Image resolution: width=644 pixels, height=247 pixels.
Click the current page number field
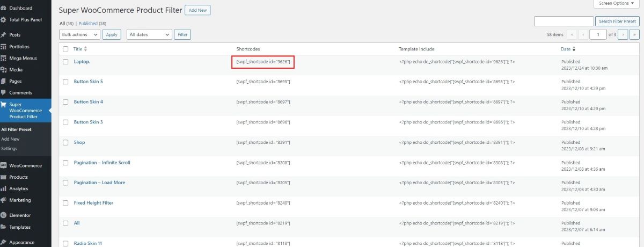coord(598,34)
